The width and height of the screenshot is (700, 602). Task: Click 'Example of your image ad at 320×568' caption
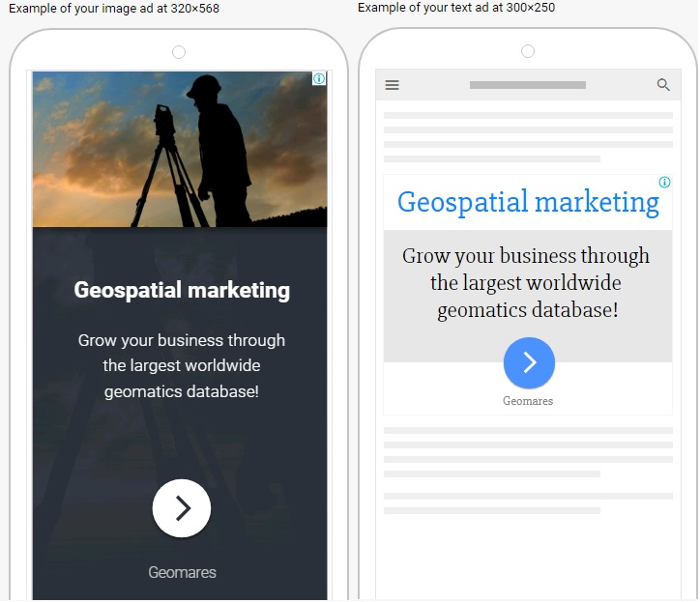click(114, 9)
